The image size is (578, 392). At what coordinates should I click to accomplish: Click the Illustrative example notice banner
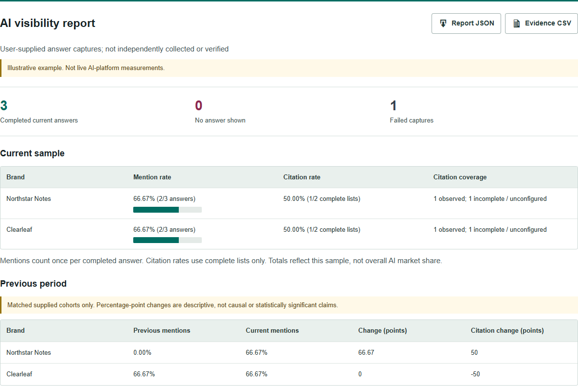point(289,68)
